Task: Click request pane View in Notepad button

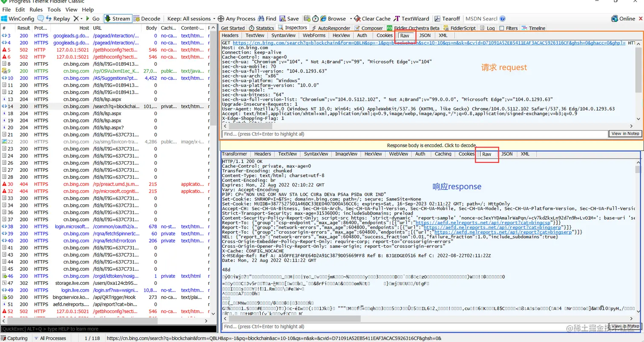Action: click(625, 133)
